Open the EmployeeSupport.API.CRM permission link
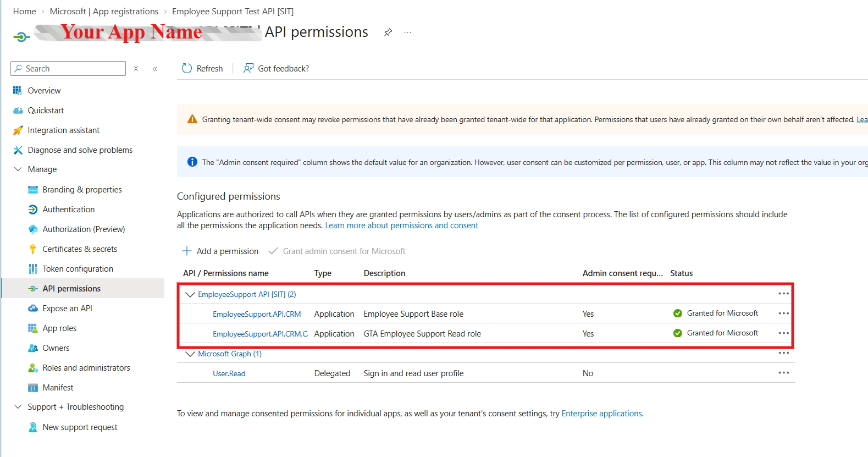Image resolution: width=868 pixels, height=457 pixels. tap(257, 314)
